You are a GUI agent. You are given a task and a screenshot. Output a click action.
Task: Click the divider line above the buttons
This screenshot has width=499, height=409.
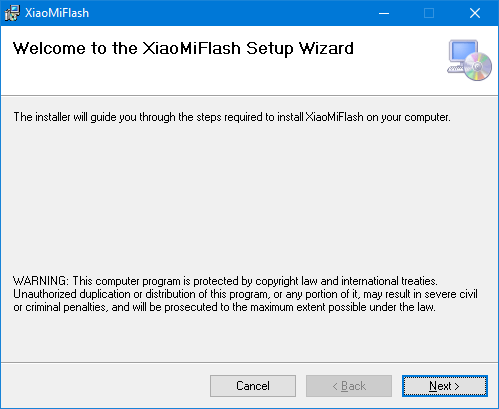pos(249,362)
